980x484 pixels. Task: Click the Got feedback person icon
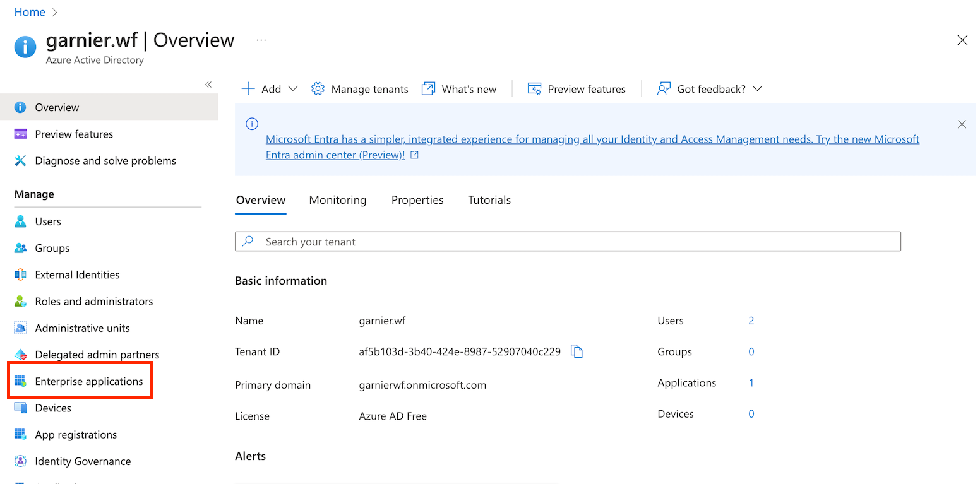(663, 89)
